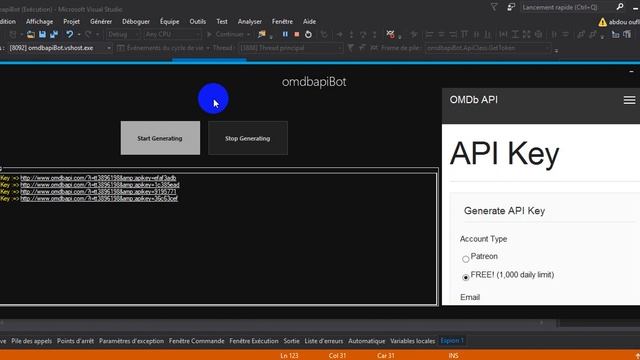Open the omdbapiBot.vshost.exe process dropdown

point(60,48)
